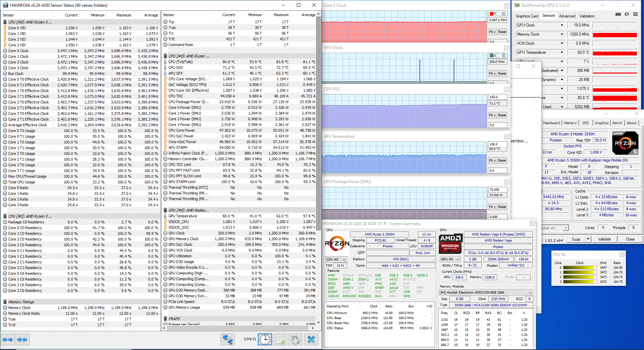Click the max value field 100.0 on CPU SOC graph
644x350 pixels.
(498, 97)
